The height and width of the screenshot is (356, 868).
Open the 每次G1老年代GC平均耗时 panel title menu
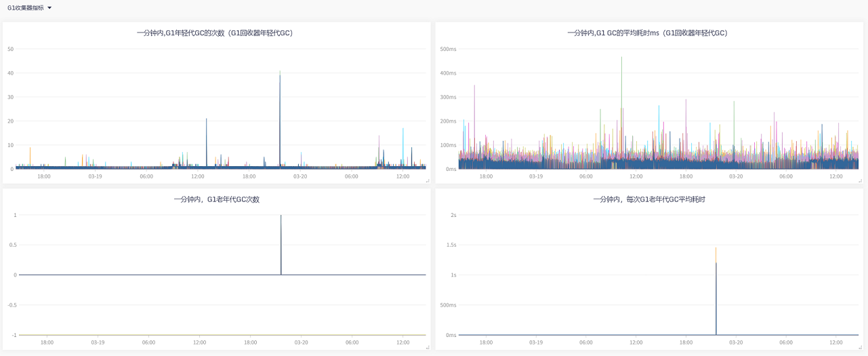(648, 199)
